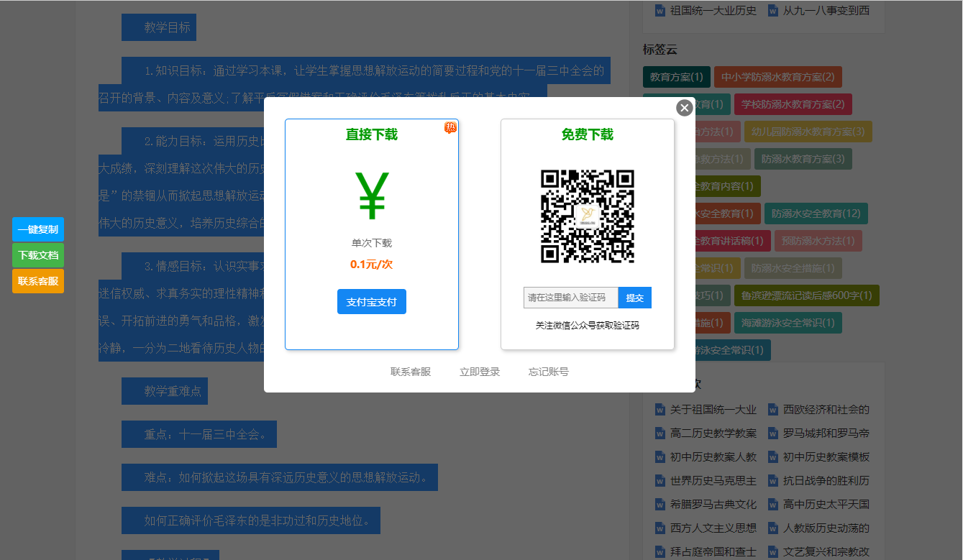Open document link 罗马城邦和罗马帝
This screenshot has width=963, height=560.
point(826,433)
